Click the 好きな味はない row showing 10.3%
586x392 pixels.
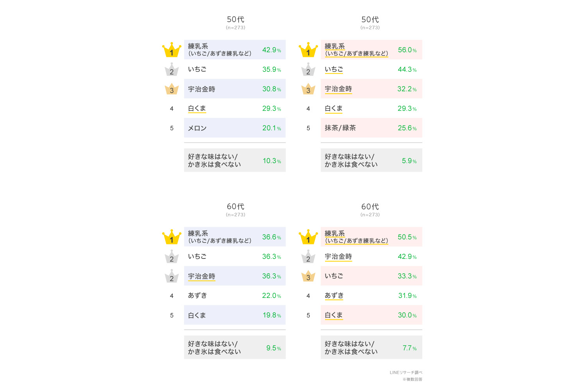click(x=235, y=160)
